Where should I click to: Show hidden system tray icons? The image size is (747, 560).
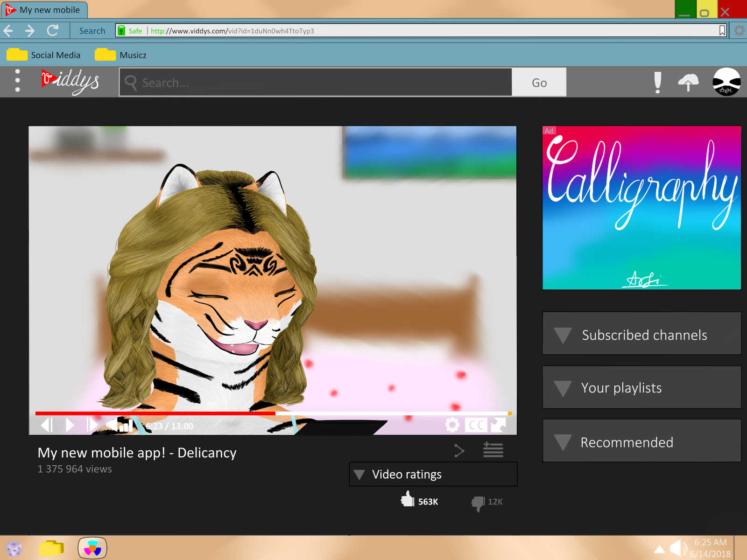click(x=659, y=549)
